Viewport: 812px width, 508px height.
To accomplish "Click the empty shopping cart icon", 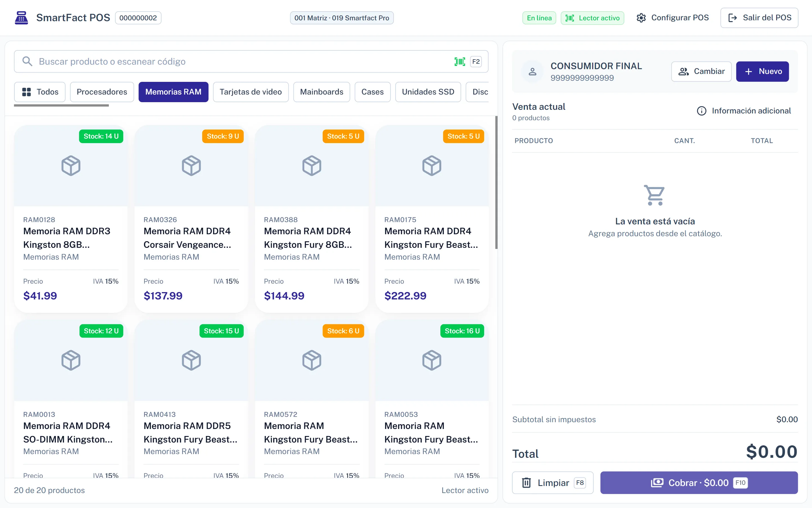I will pyautogui.click(x=654, y=195).
